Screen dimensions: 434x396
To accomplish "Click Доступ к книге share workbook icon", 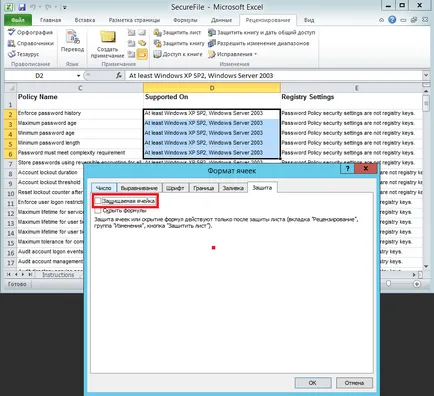I will coord(157,54).
